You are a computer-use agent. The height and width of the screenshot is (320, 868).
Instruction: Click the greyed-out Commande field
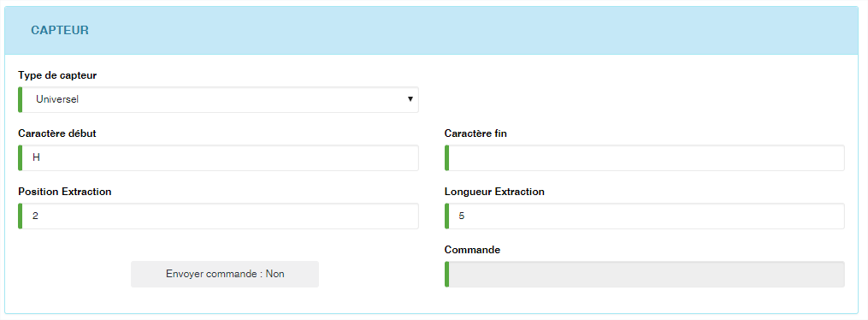645,274
